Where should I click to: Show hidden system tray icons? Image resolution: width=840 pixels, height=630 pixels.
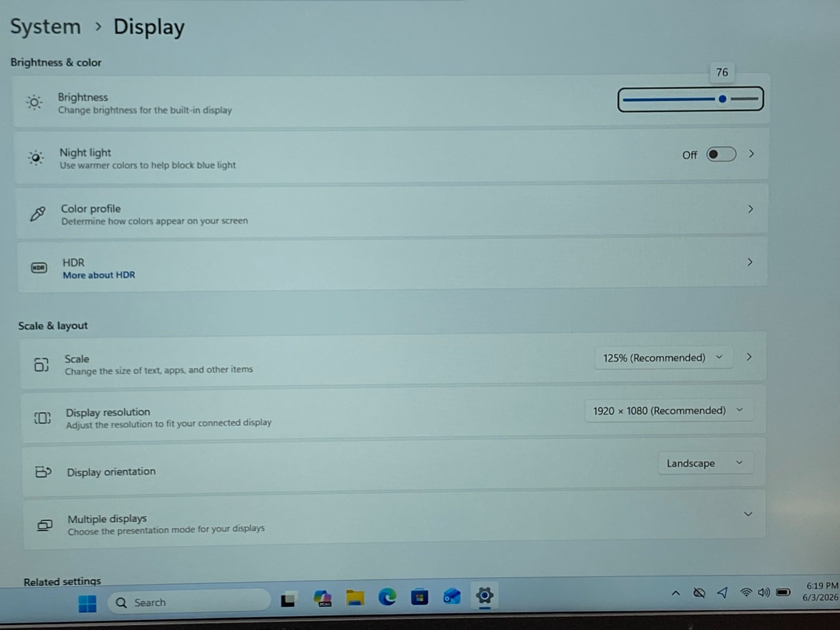coord(676,593)
